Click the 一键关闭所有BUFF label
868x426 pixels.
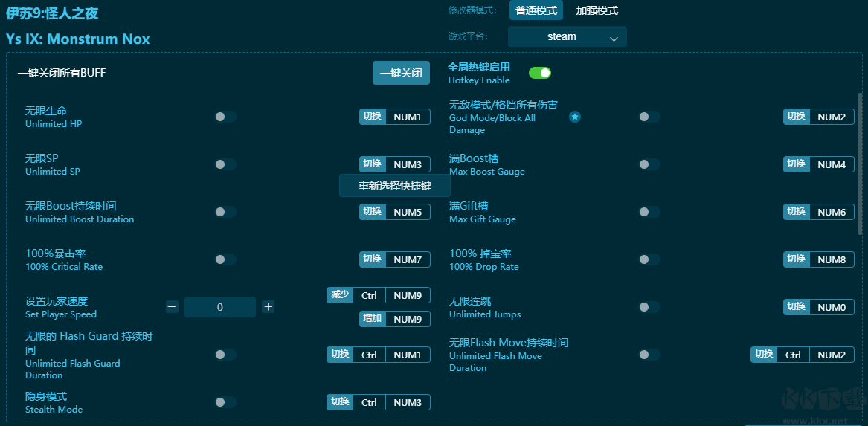pos(62,72)
